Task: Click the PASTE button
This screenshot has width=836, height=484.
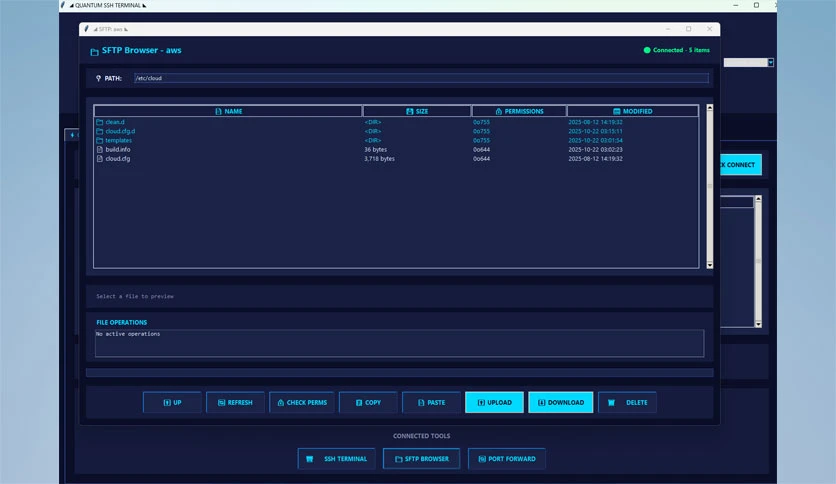Action: 431,402
